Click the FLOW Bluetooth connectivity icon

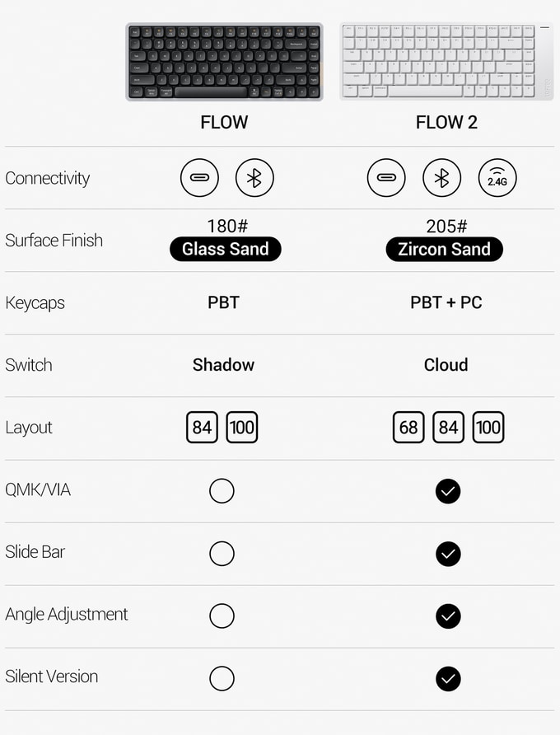(x=254, y=178)
